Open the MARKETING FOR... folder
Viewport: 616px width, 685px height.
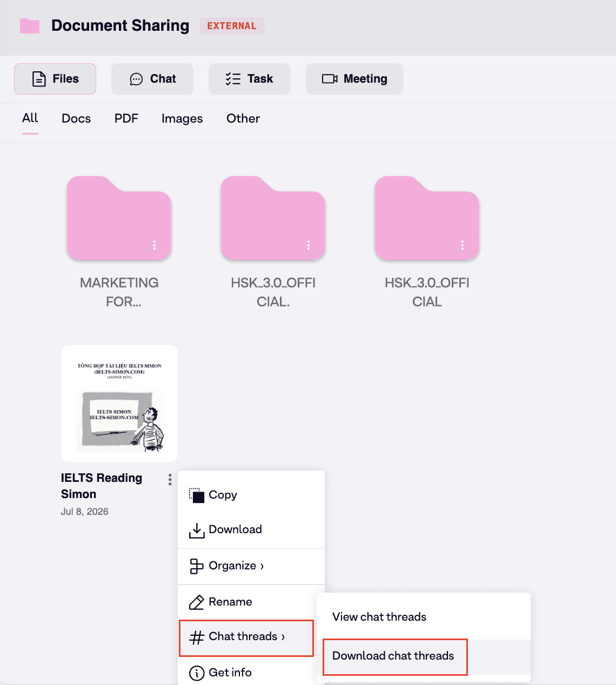[119, 218]
